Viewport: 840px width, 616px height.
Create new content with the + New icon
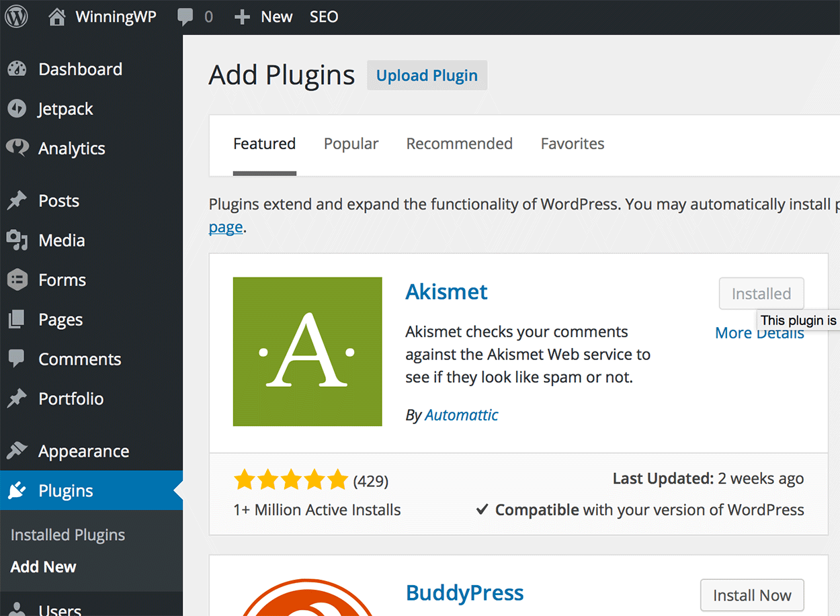pos(242,16)
